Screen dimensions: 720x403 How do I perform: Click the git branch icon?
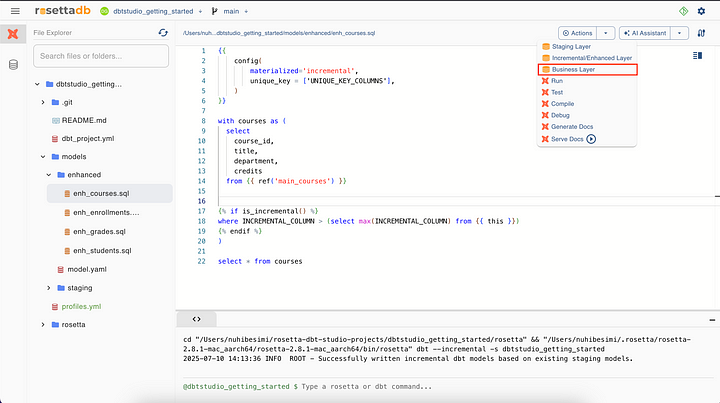click(x=214, y=11)
